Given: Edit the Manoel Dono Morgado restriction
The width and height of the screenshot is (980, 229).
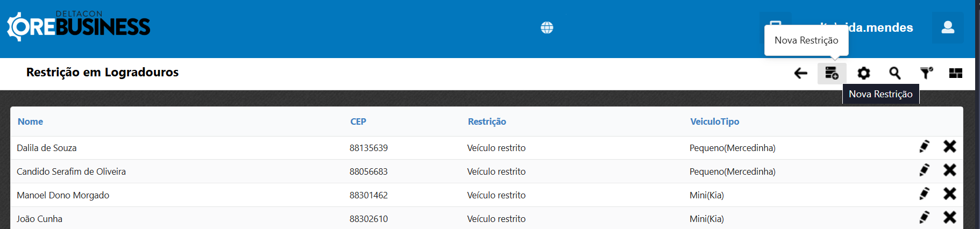Looking at the screenshot, I should click(924, 194).
